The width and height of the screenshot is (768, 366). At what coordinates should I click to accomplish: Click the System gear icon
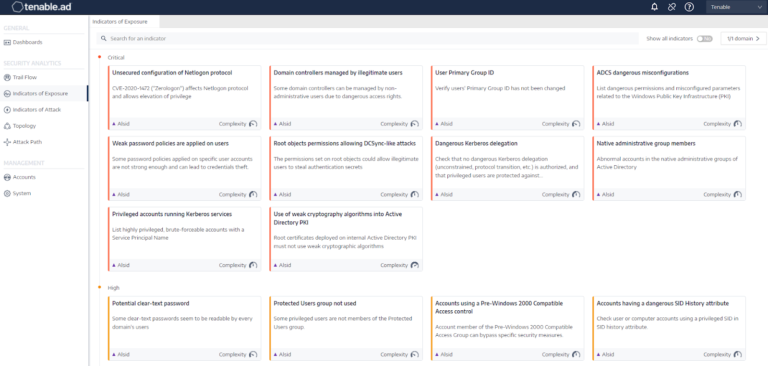7,194
